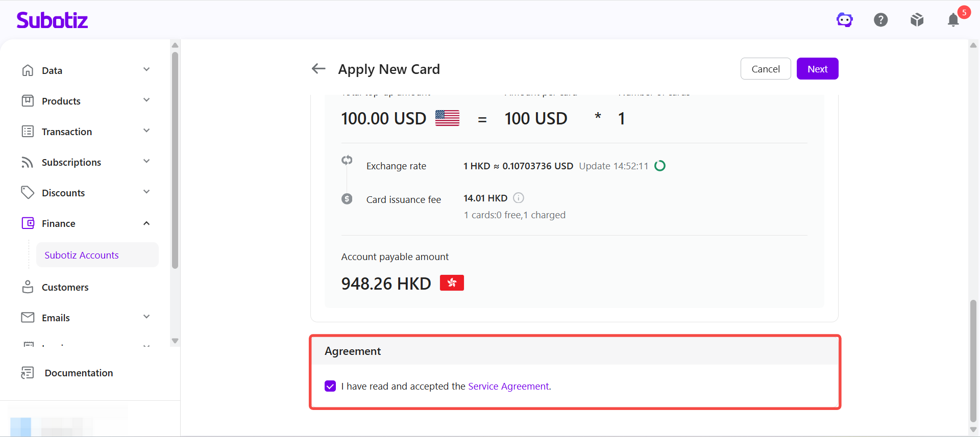
Task: Open the help question mark icon
Action: click(881, 20)
